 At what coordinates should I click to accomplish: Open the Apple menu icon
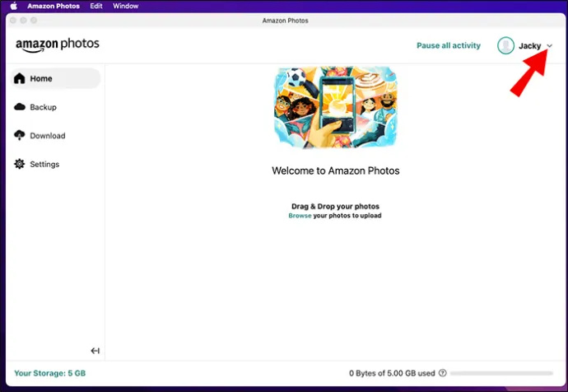click(14, 6)
